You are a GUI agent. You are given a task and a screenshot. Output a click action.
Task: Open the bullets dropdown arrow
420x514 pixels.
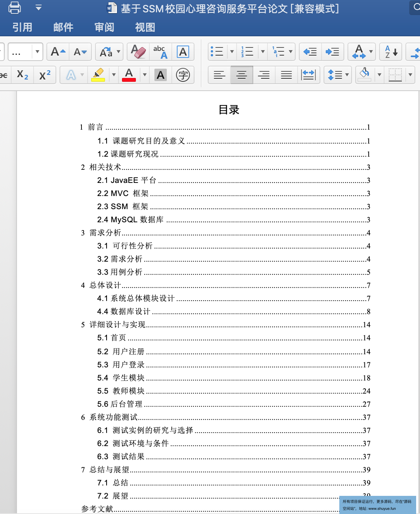coord(232,52)
